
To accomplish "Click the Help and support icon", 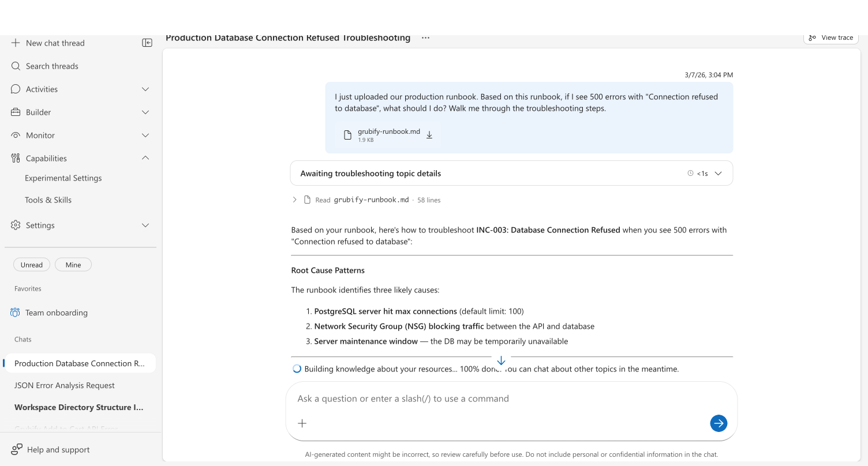I will [17, 449].
